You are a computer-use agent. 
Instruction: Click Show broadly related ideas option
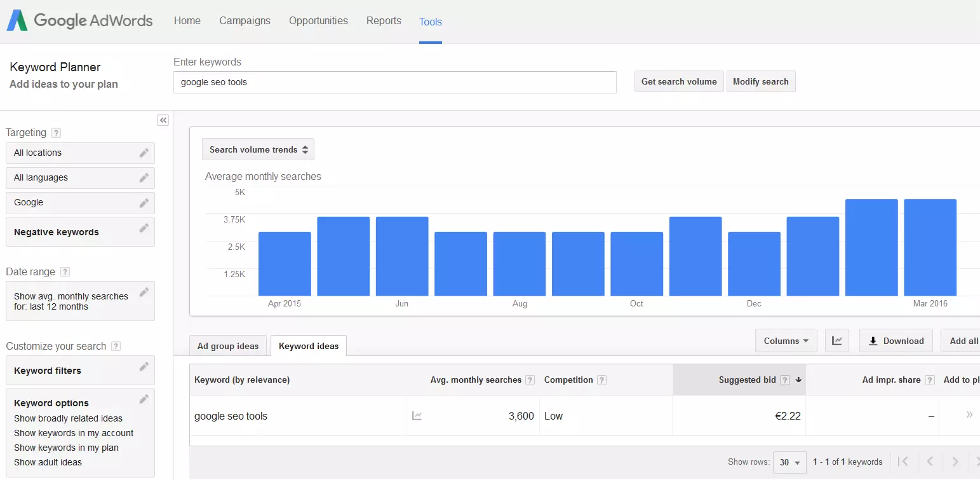coord(68,418)
